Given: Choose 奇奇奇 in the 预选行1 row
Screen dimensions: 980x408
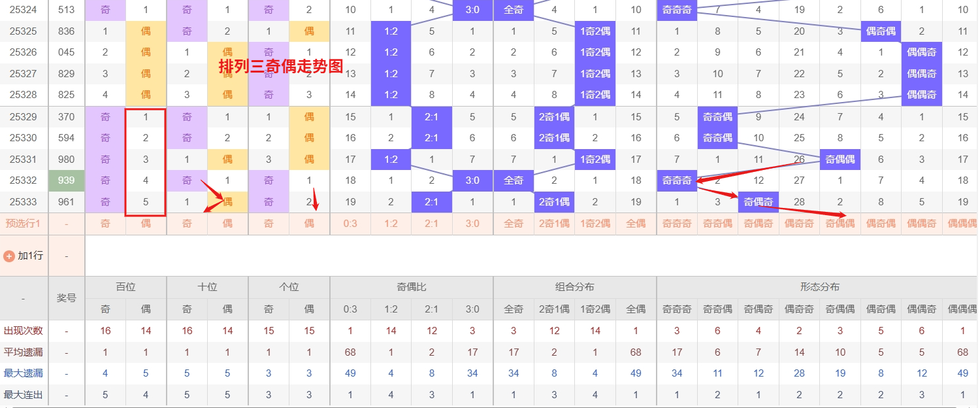Looking at the screenshot, I should [x=677, y=224].
